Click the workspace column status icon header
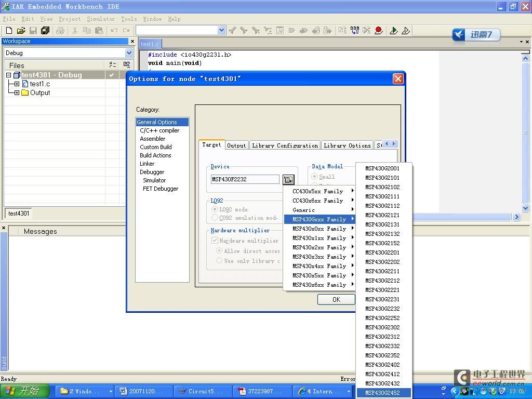This screenshot has width=532, height=399. pyautogui.click(x=113, y=65)
